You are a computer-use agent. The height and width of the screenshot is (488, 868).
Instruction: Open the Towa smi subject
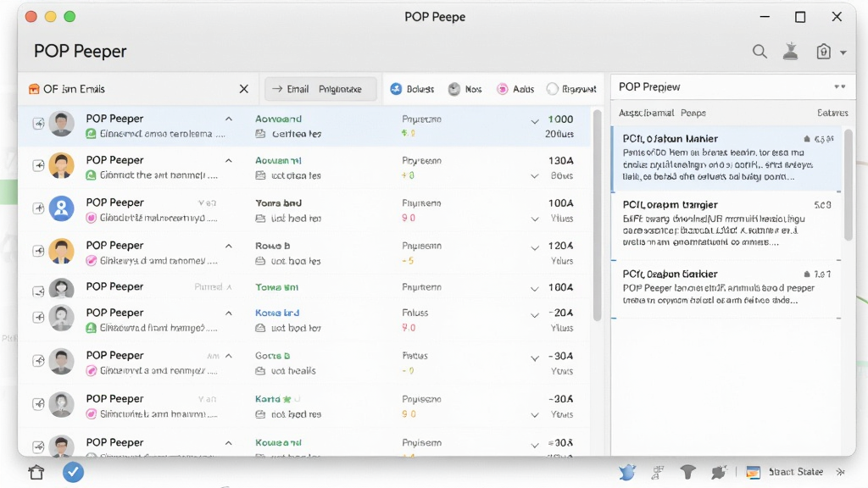[x=276, y=287]
